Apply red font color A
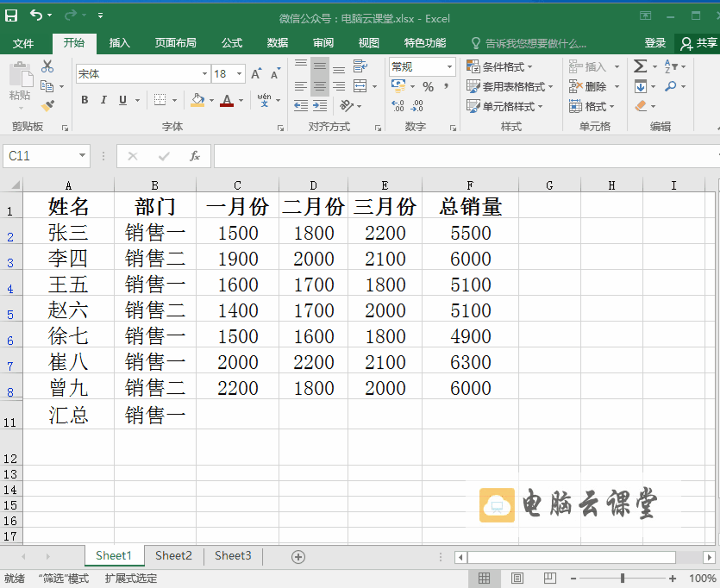Screen dimensions: 720x588 (x=227, y=100)
